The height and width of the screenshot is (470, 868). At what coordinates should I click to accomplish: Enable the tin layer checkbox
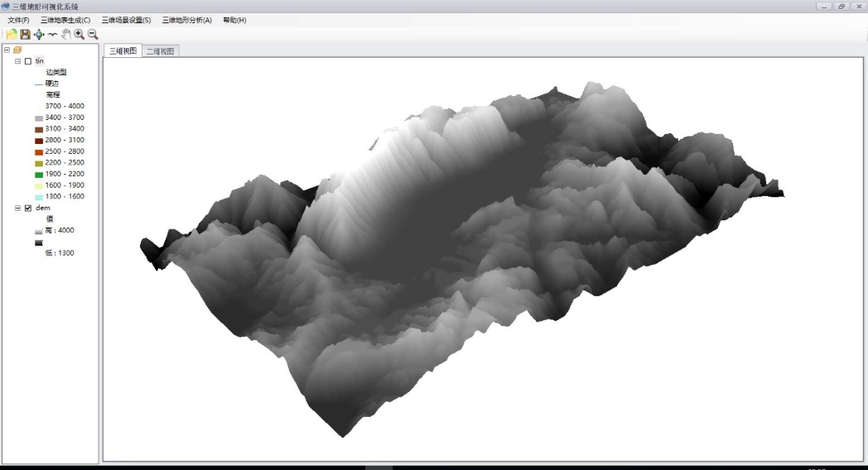tap(28, 61)
